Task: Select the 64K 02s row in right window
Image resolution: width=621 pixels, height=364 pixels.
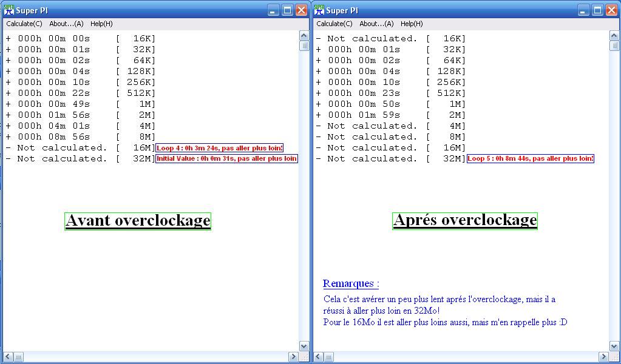Action: point(390,60)
